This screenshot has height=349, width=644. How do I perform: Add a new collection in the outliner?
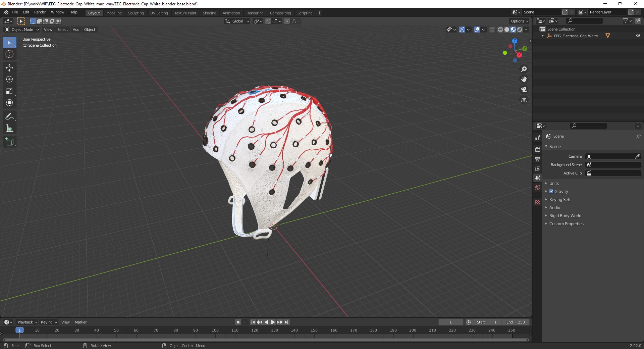pyautogui.click(x=638, y=21)
